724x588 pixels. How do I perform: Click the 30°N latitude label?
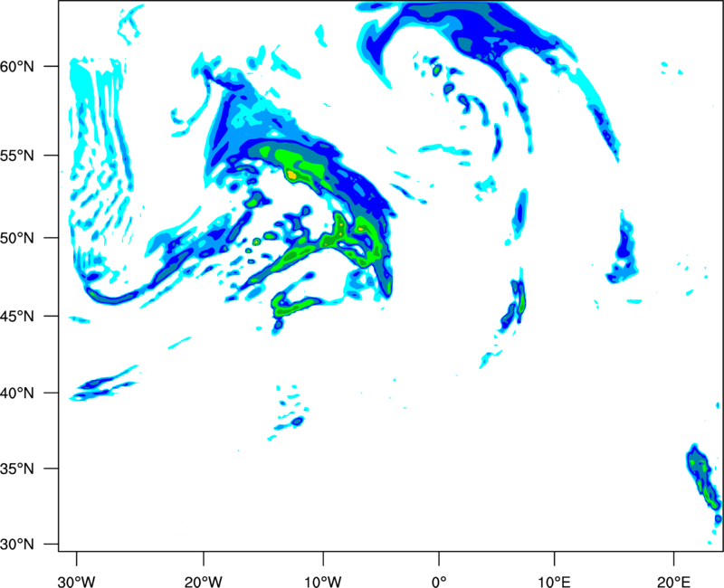tap(17, 545)
